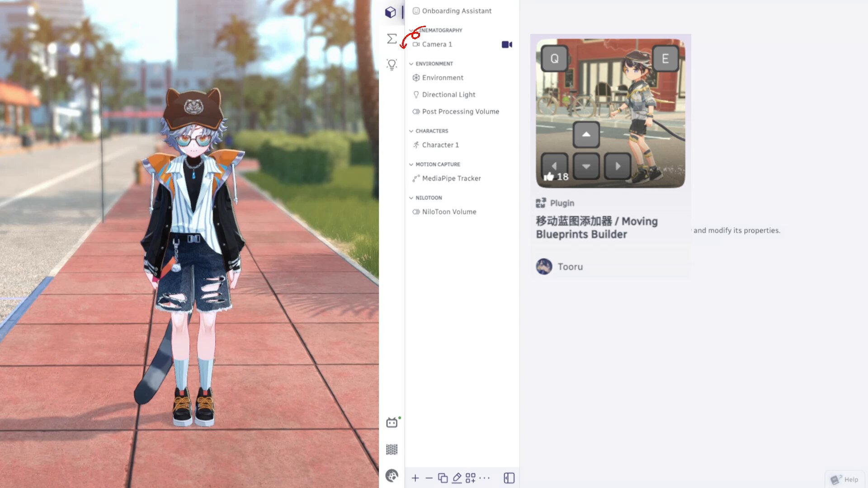Screen dimensions: 868x488
Task: Click the Character 1 running figure icon
Action: (x=416, y=145)
